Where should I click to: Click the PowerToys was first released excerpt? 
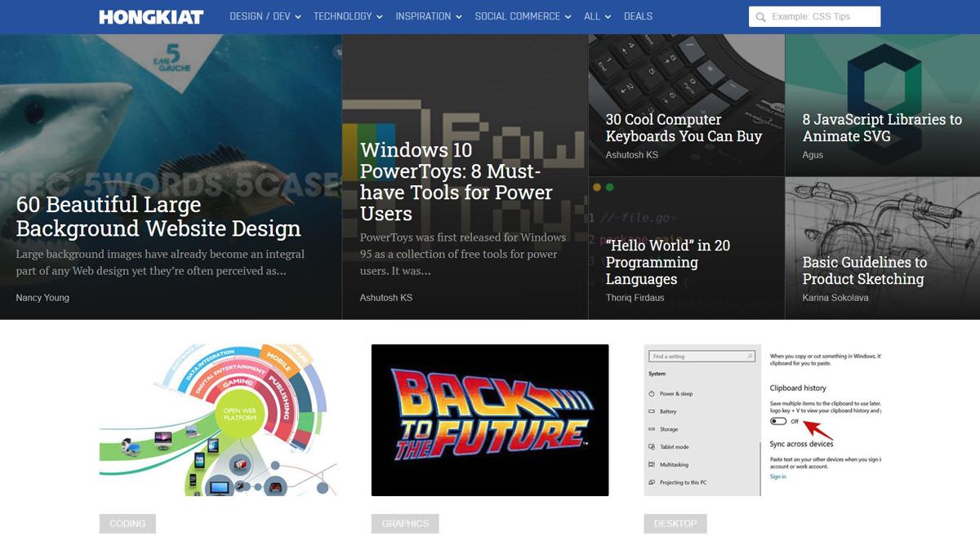[463, 254]
